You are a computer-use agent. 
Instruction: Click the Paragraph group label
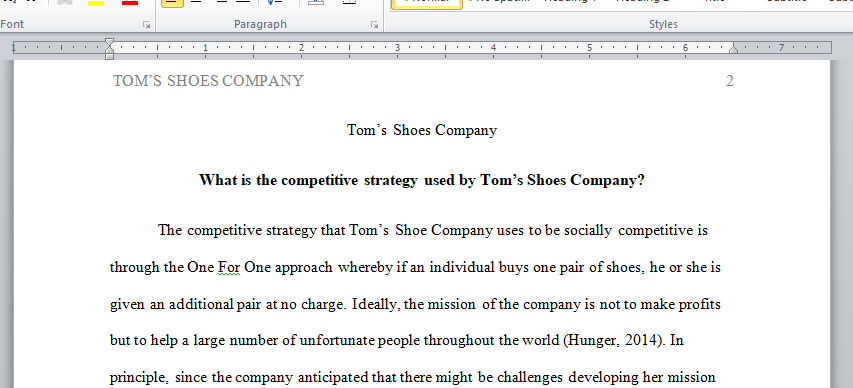pyautogui.click(x=260, y=24)
